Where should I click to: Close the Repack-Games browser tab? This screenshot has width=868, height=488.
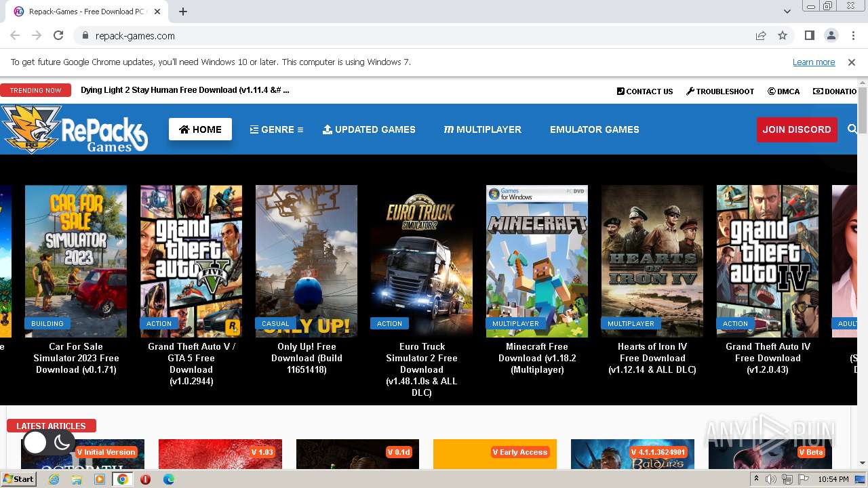(157, 12)
